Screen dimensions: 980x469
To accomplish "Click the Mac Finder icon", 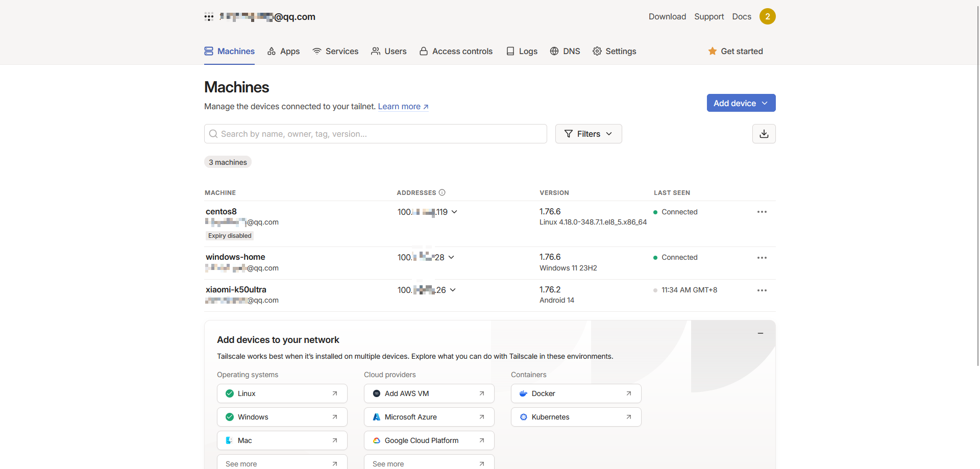I will point(229,440).
